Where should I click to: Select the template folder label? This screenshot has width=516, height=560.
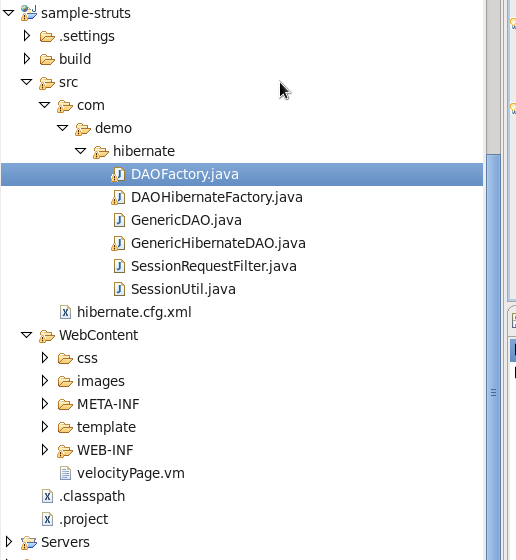(106, 427)
